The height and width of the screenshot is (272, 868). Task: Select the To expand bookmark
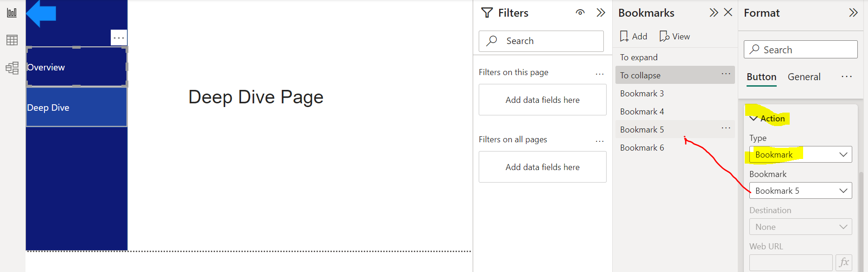click(x=675, y=57)
